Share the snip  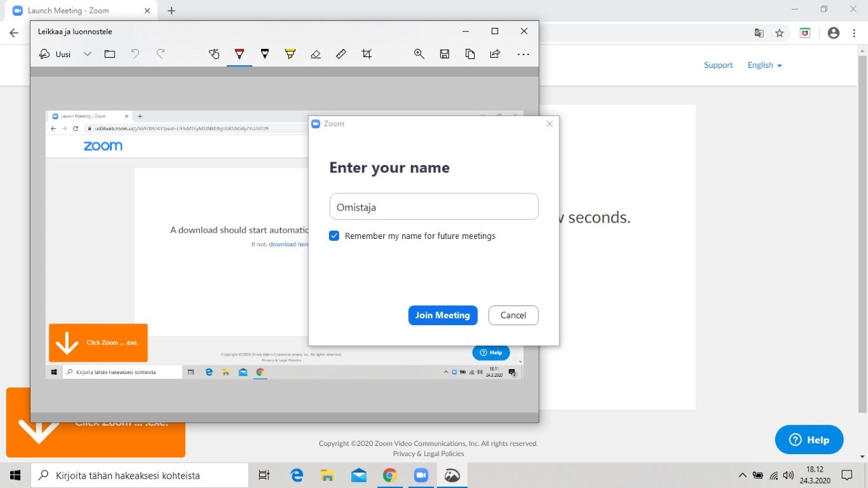[495, 54]
